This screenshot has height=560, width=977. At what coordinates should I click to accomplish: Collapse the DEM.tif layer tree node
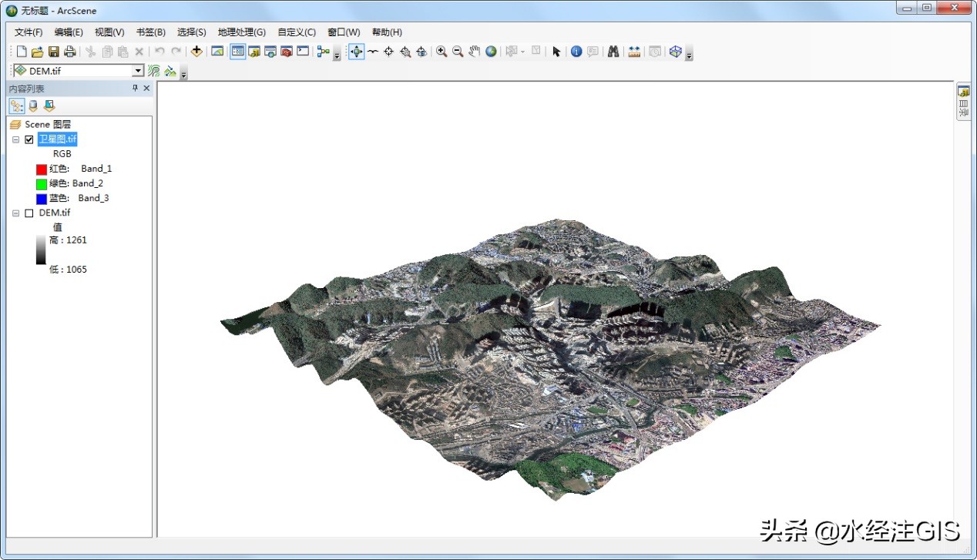pyautogui.click(x=16, y=213)
